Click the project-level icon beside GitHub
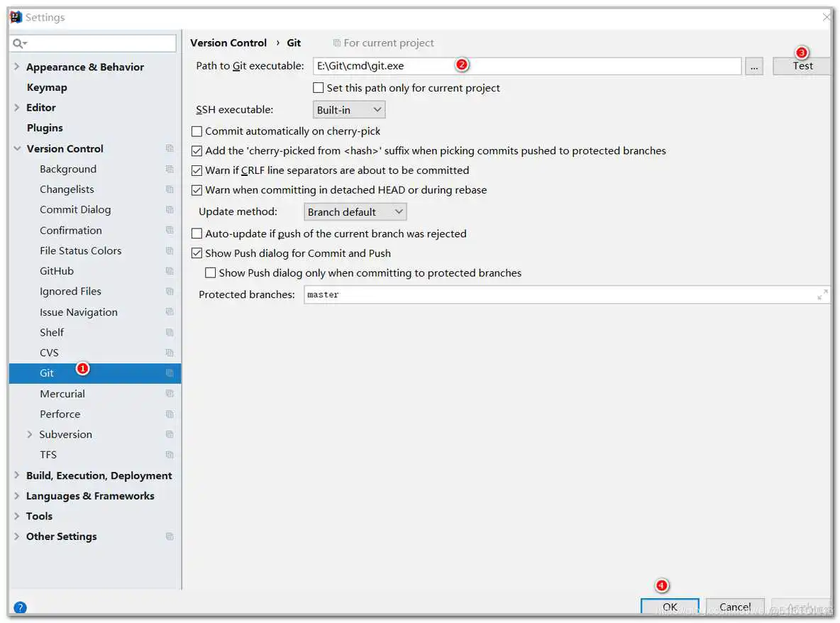The width and height of the screenshot is (840, 623). (170, 271)
